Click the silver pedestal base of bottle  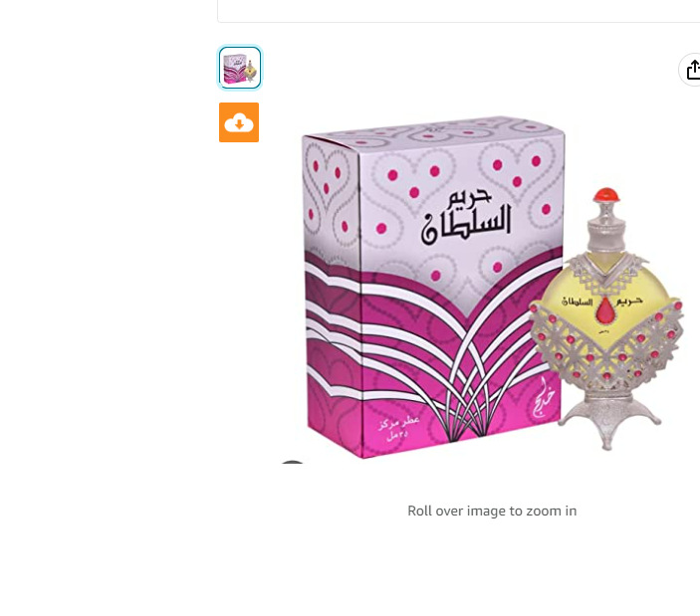click(608, 421)
